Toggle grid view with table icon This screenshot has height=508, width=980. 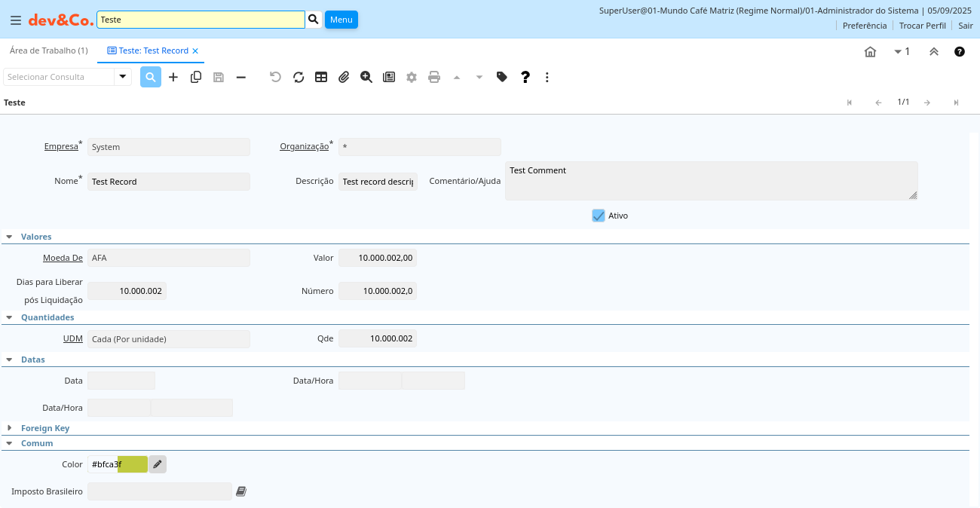pos(321,77)
